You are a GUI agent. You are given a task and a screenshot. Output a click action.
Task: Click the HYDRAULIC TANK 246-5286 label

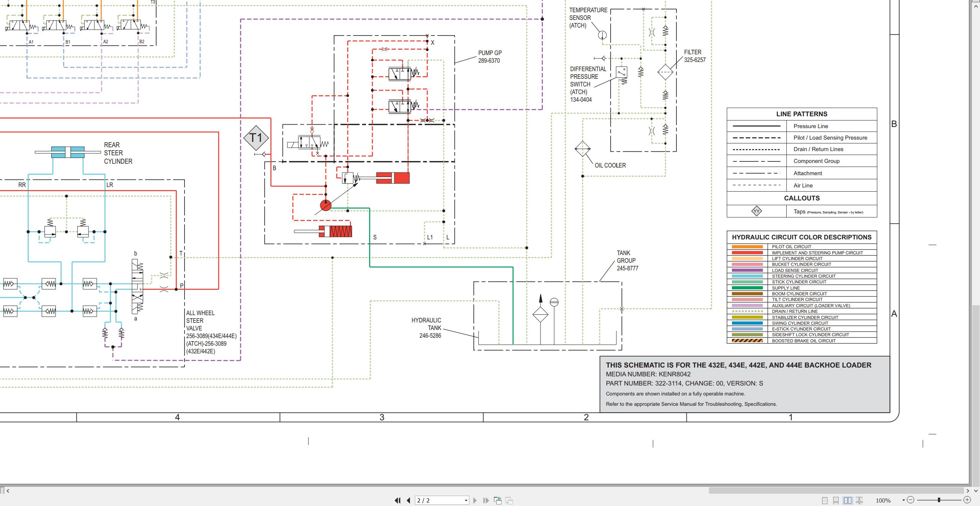426,328
